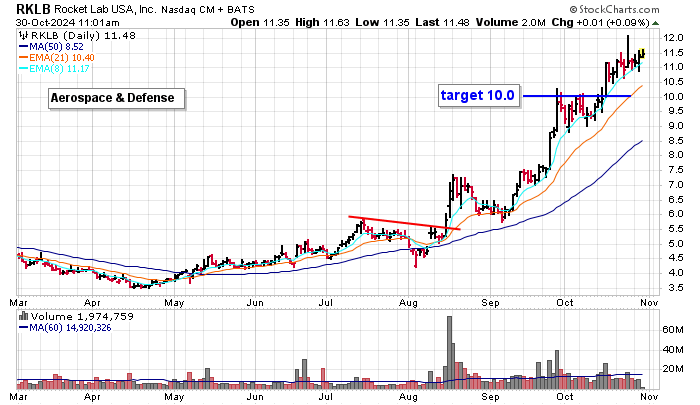Image resolution: width=700 pixels, height=405 pixels.
Task: Click the 10.0 price axis label
Action: (x=673, y=96)
